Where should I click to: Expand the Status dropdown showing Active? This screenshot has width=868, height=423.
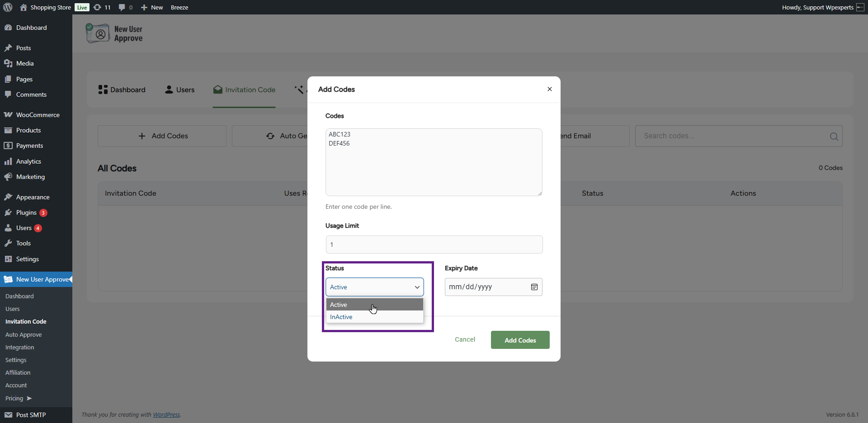pyautogui.click(x=374, y=287)
